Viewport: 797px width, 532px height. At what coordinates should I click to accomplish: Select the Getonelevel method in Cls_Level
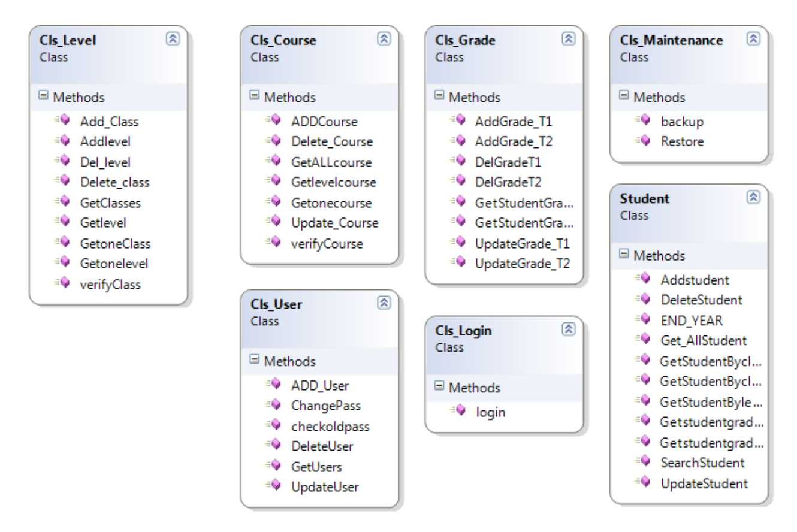coord(114,264)
